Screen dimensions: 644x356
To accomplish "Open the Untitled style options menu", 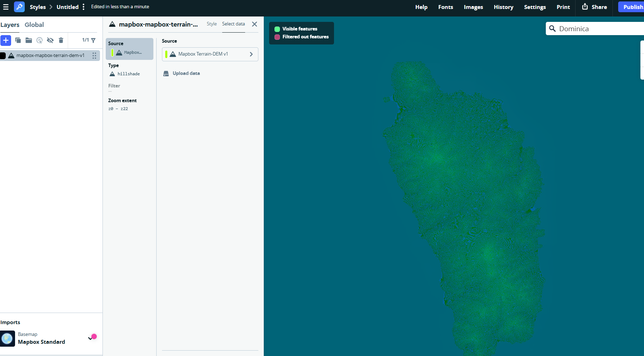I will point(84,7).
